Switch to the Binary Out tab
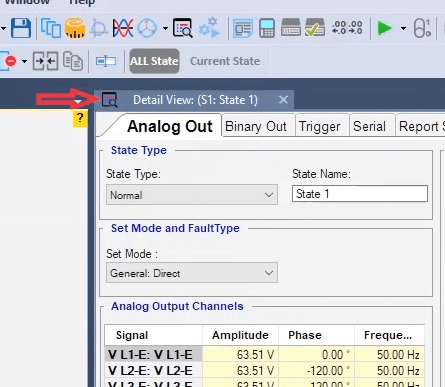Image resolution: width=445 pixels, height=387 pixels. (x=256, y=127)
